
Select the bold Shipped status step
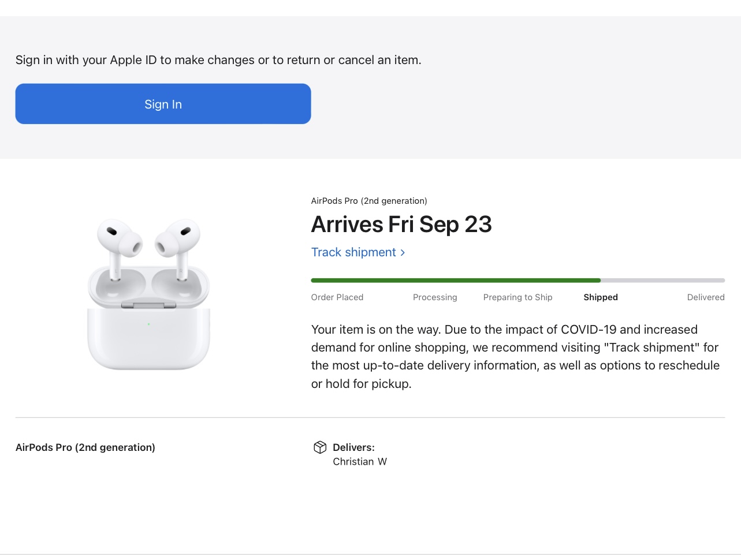click(600, 297)
